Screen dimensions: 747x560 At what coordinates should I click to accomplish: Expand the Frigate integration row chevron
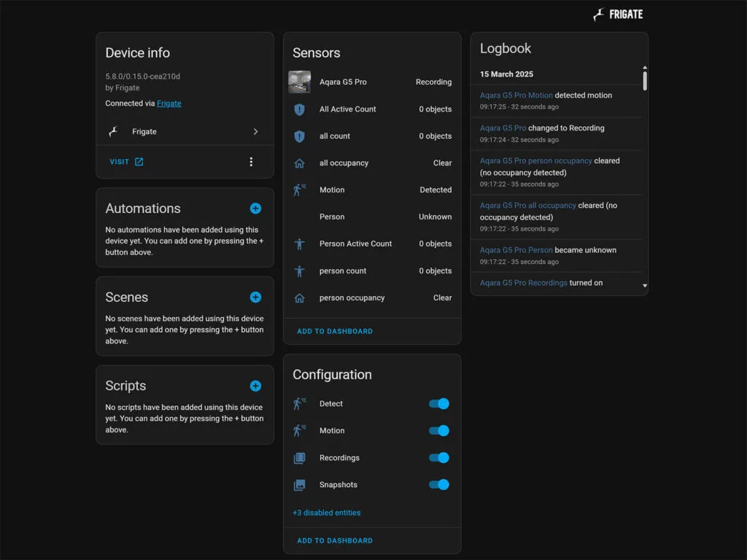[255, 131]
